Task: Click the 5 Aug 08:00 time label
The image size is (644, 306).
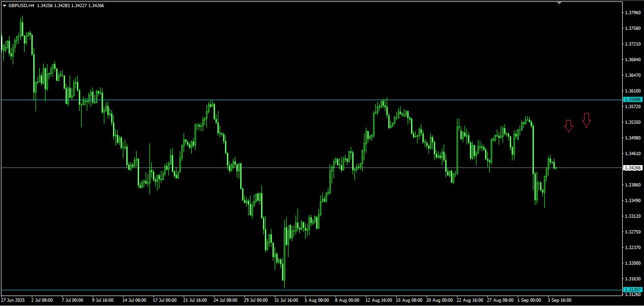Action: tap(317, 300)
